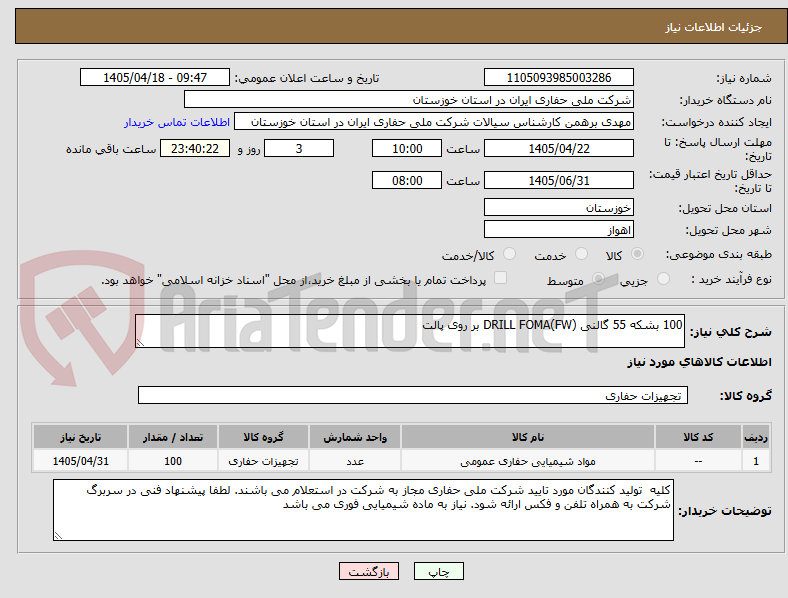Click the delivery city field اهواز
This screenshot has width=788, height=598.
558,230
